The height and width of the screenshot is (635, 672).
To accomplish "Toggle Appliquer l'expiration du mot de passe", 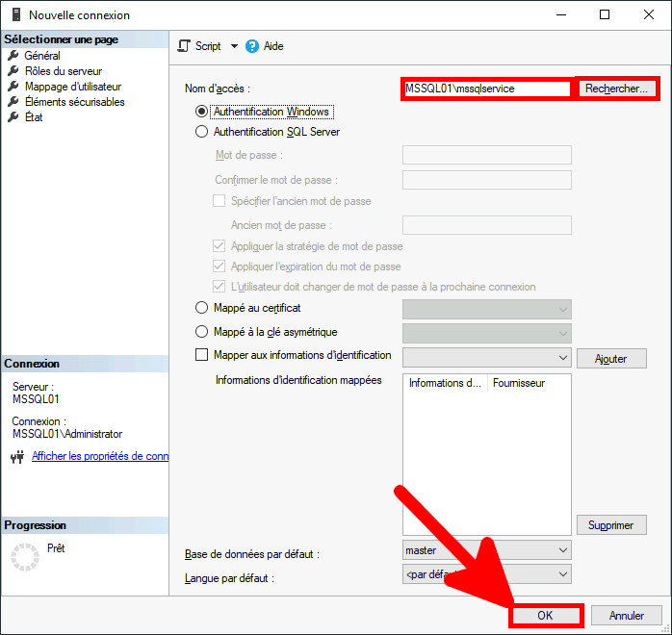I will pyautogui.click(x=219, y=267).
